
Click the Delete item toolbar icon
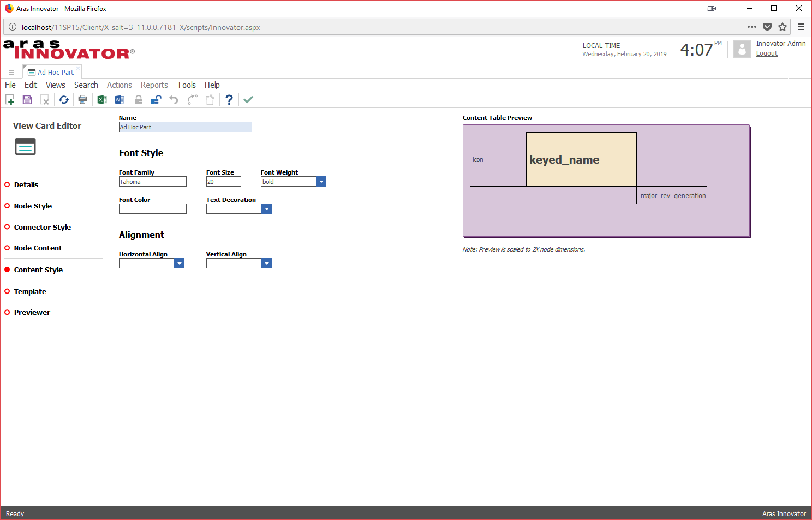point(45,99)
